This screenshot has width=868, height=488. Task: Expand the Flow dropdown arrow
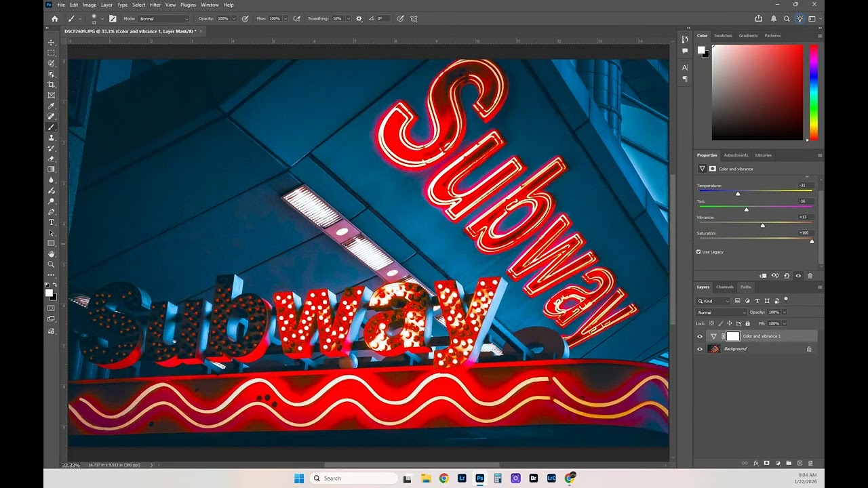tap(285, 18)
